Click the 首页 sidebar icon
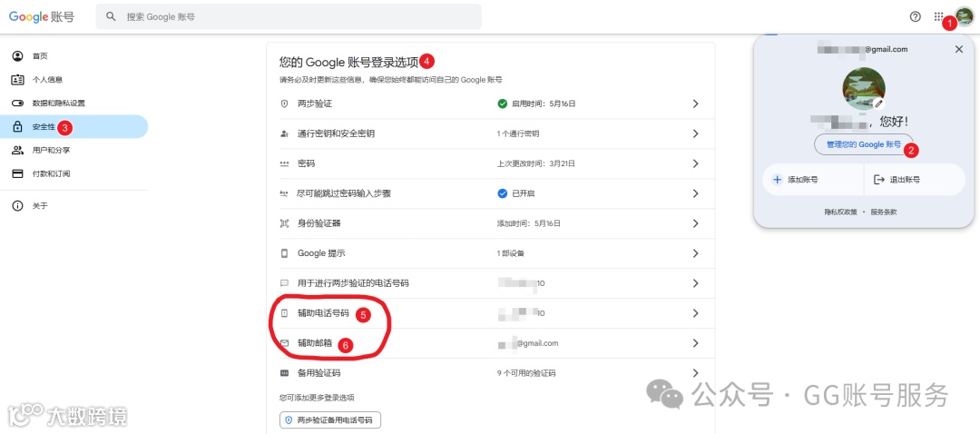The image size is (980, 434). click(17, 56)
